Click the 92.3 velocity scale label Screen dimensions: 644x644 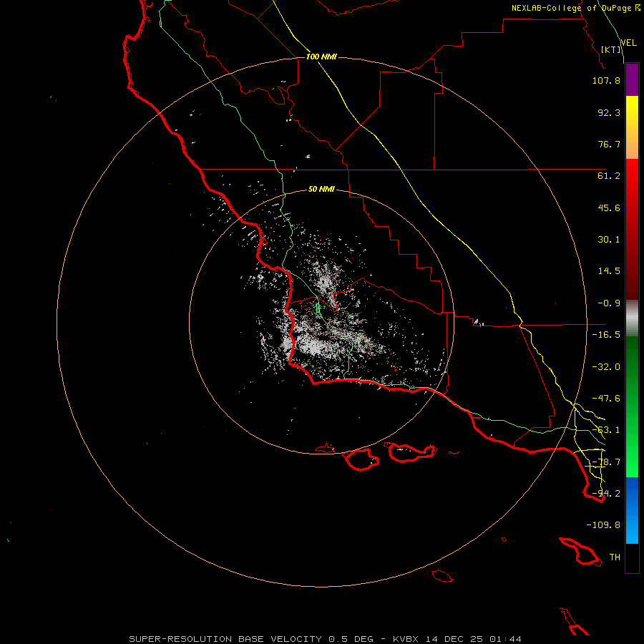(609, 112)
